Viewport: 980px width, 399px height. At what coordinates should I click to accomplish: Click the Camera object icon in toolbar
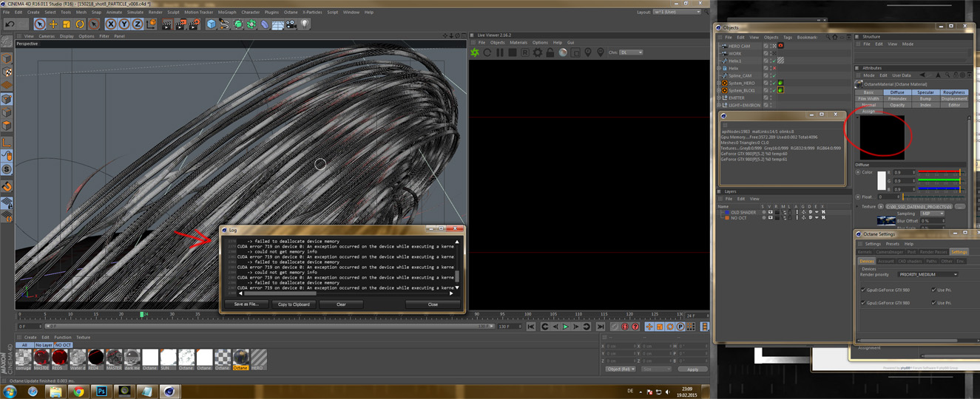point(291,24)
